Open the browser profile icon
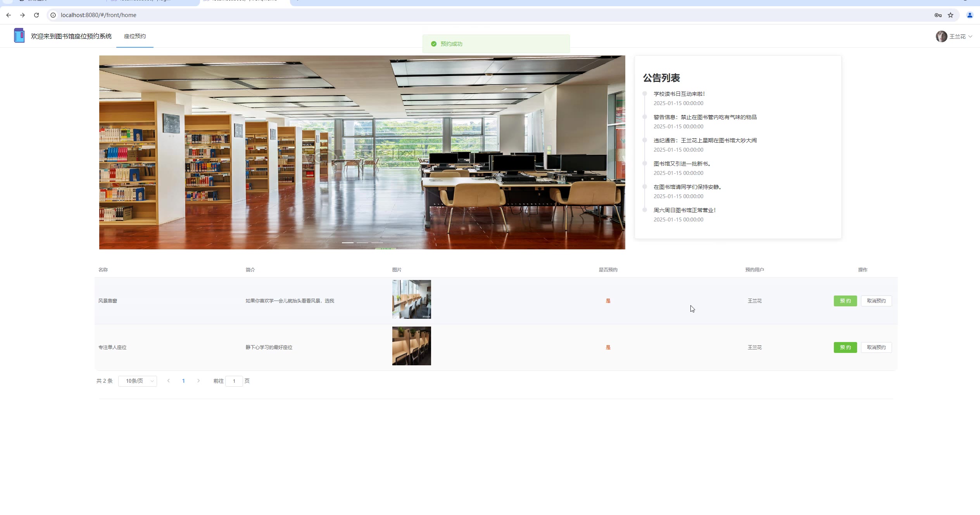 click(970, 15)
